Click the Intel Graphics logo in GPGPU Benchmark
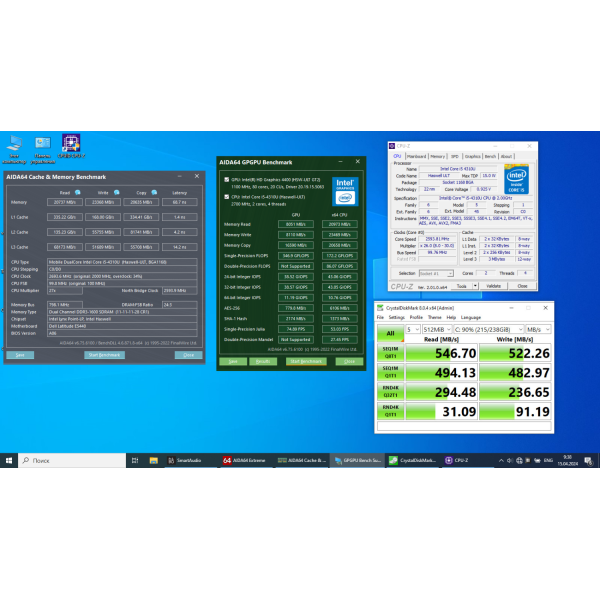This screenshot has height=600, width=600. (345, 191)
